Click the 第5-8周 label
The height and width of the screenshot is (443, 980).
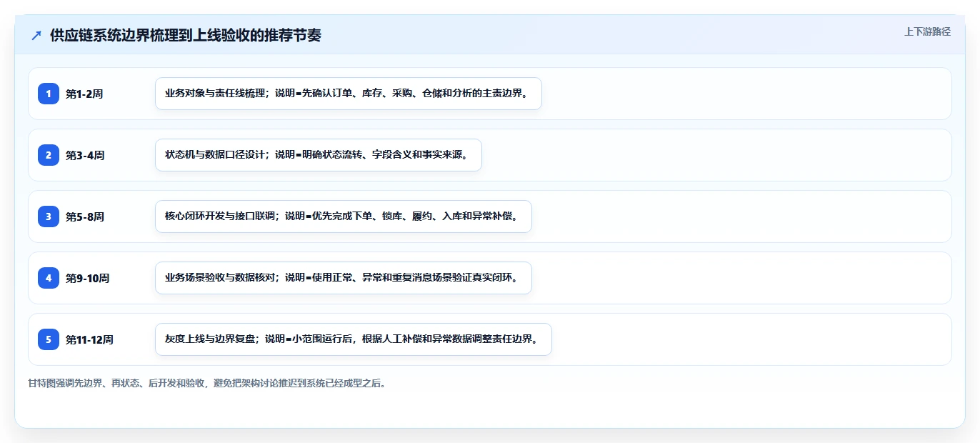click(x=85, y=216)
